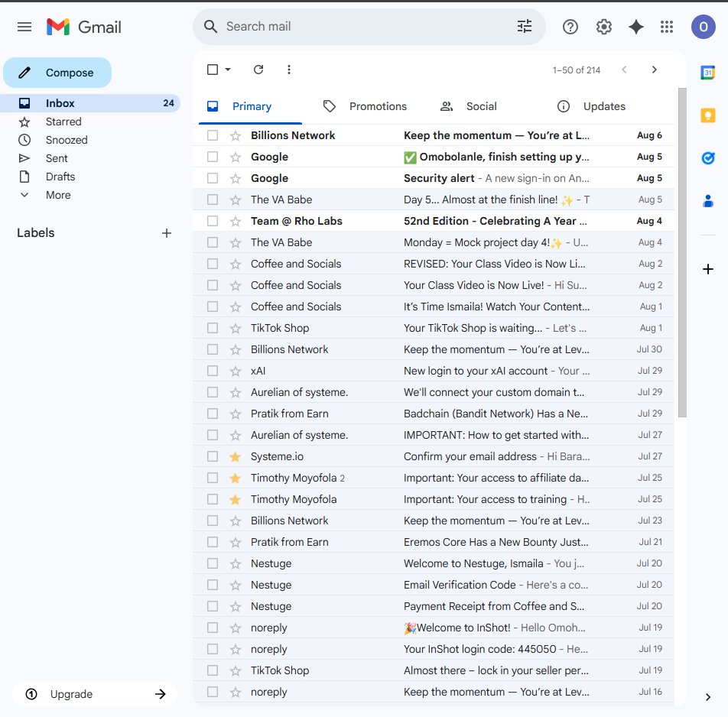Open the Inbox folder

pos(90,103)
